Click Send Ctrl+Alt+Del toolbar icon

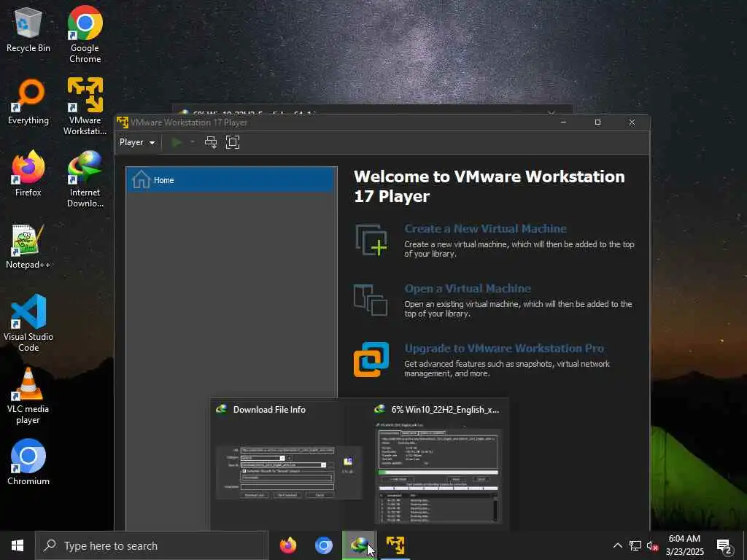(x=211, y=142)
